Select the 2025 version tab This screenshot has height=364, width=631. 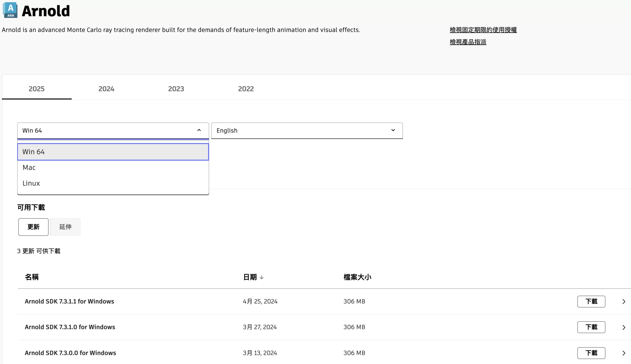[x=36, y=89]
